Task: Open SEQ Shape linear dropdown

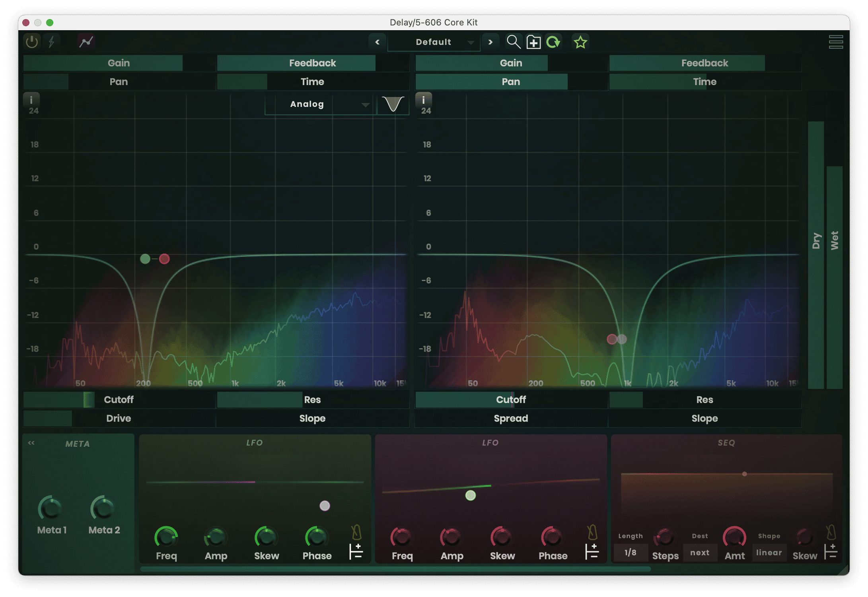Action: pos(769,552)
